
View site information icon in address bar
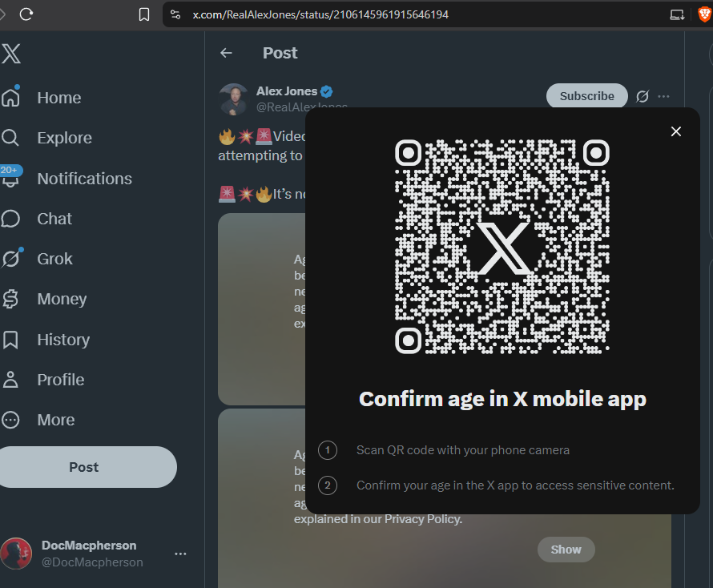tap(175, 14)
